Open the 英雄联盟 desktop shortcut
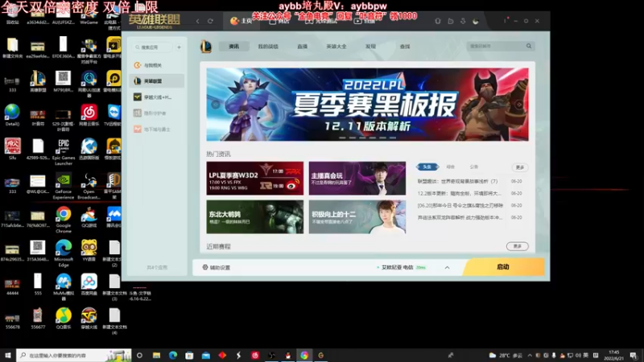 click(38, 81)
